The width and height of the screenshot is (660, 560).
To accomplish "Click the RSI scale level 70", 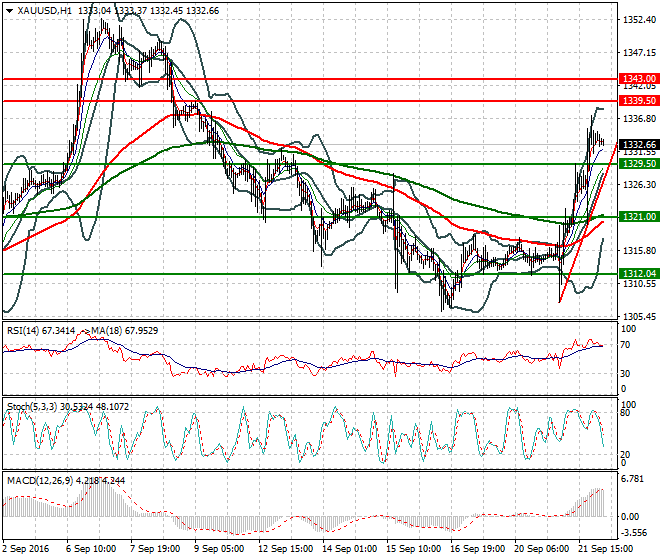I will (x=625, y=345).
